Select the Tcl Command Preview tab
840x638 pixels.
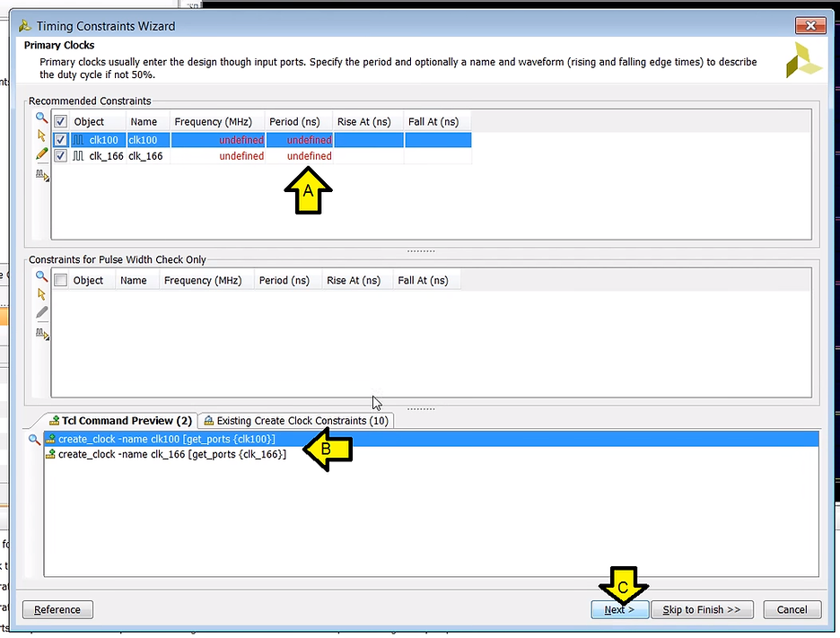[119, 420]
